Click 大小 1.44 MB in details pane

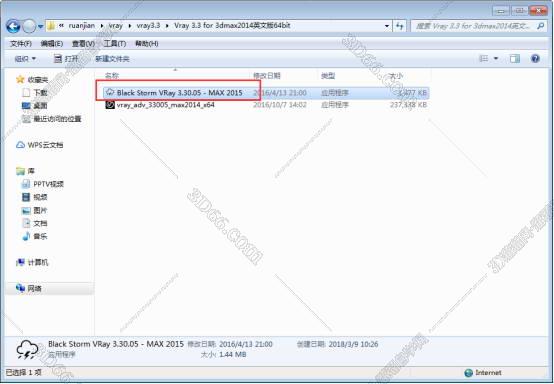[x=223, y=354]
